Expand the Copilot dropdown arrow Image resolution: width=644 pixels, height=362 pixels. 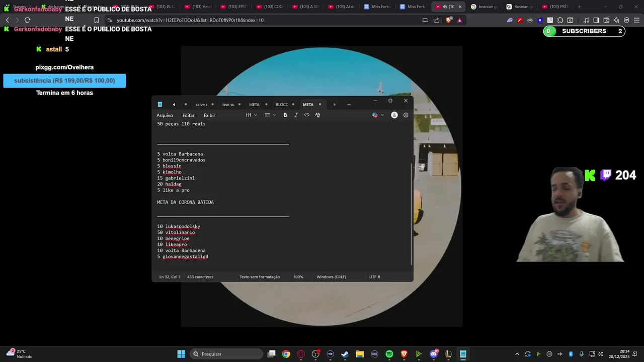[x=382, y=115]
